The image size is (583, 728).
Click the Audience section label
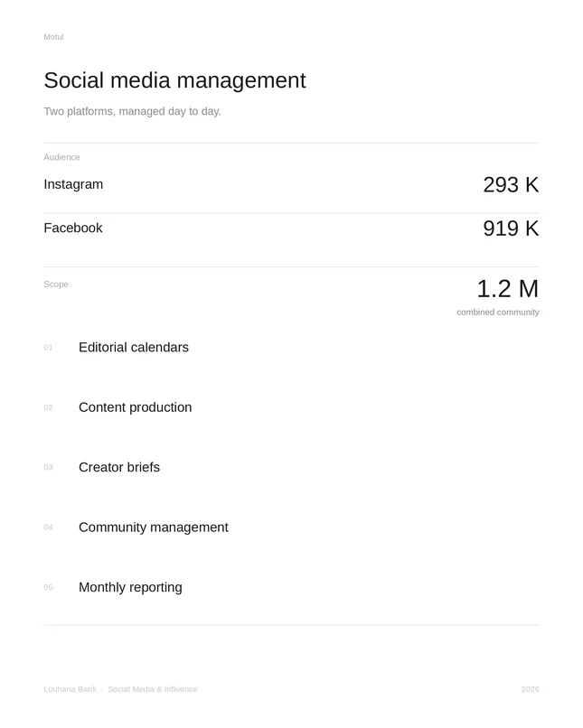tap(61, 157)
